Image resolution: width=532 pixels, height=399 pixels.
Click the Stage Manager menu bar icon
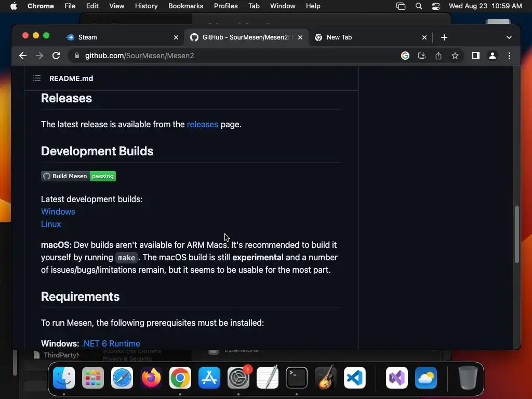tap(401, 6)
